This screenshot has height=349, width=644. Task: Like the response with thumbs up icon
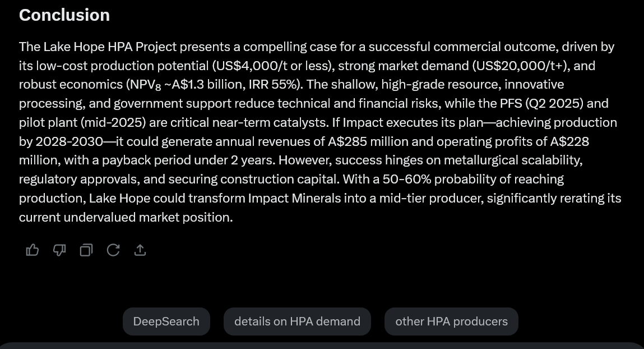pos(33,250)
